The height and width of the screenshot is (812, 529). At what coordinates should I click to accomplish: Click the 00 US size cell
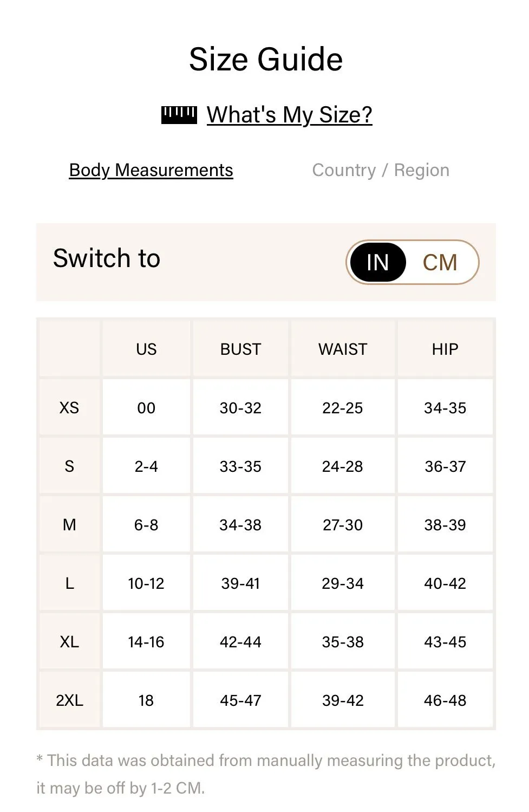click(146, 407)
